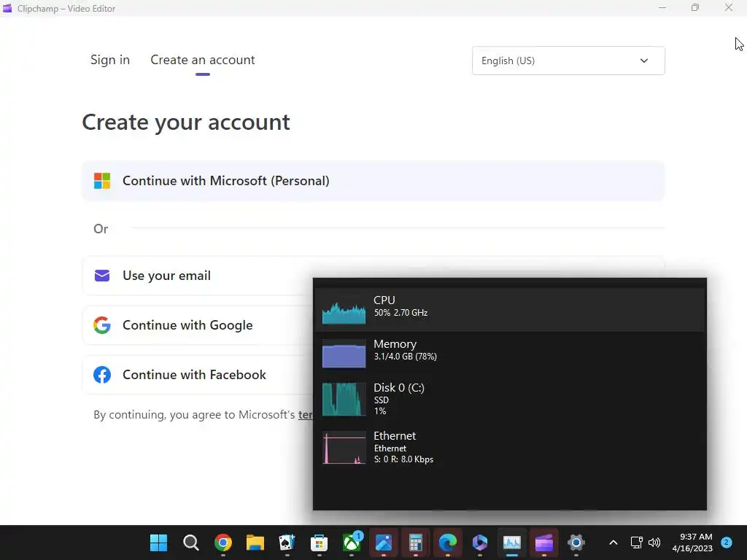Open volume control tray icon

(x=654, y=542)
